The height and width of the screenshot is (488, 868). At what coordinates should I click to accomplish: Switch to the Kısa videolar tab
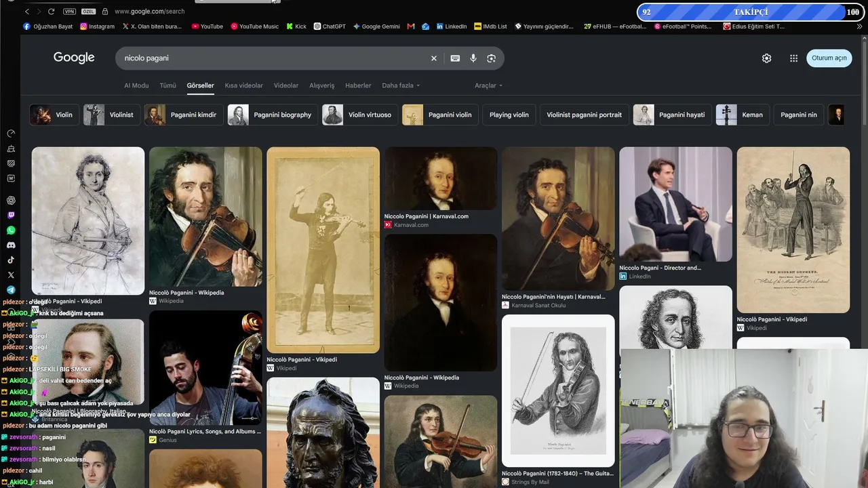pyautogui.click(x=243, y=85)
